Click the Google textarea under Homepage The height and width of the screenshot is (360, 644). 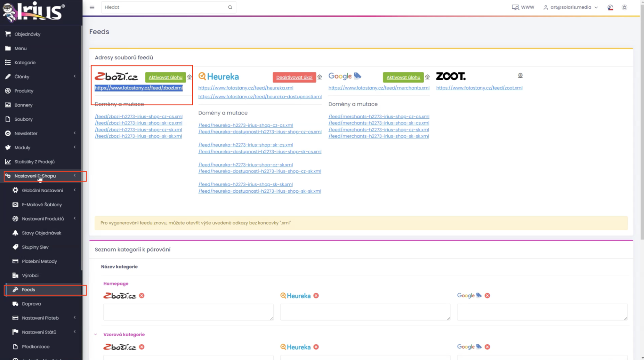click(x=542, y=312)
